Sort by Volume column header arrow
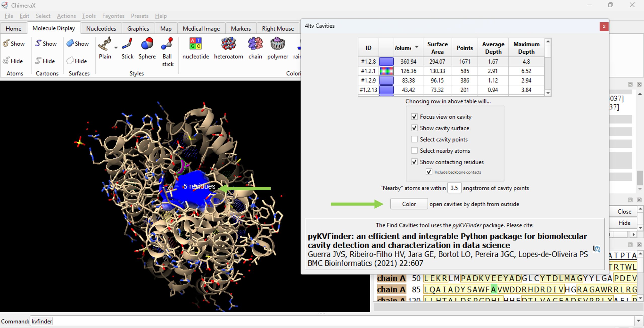The width and height of the screenshot is (644, 328). (x=417, y=47)
